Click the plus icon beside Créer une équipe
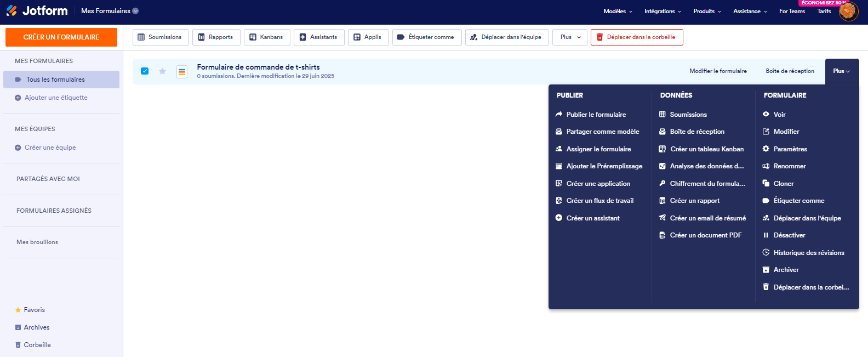This screenshot has height=357, width=868. [x=18, y=148]
